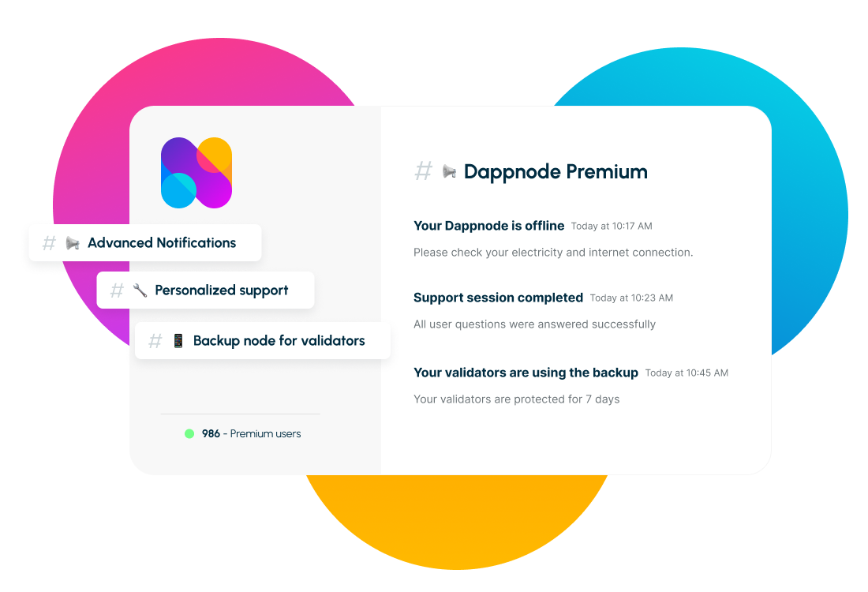Click the megaphone icon beside Advanced Notifications
Image resolution: width=868 pixels, height=592 pixels.
point(73,243)
